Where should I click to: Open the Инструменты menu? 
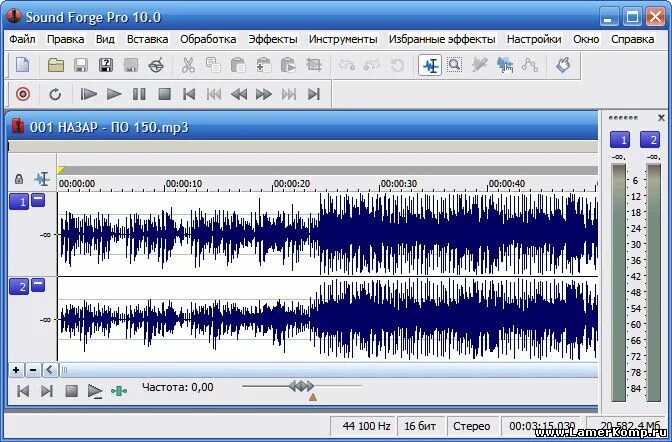(343, 39)
